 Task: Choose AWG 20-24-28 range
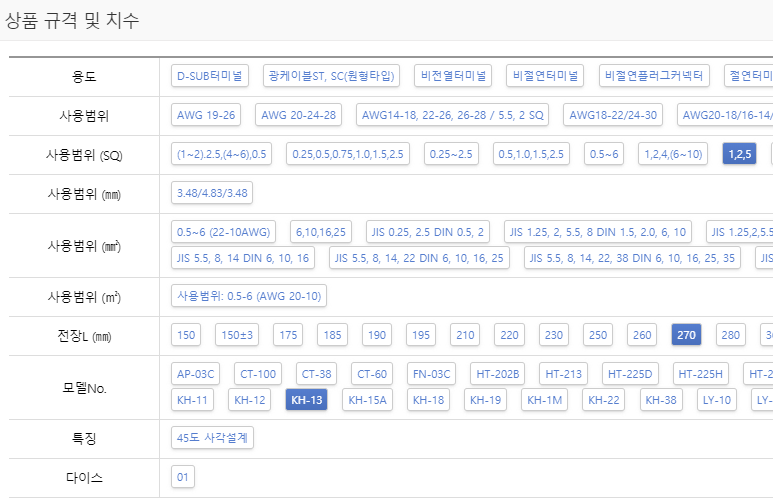[298, 115]
